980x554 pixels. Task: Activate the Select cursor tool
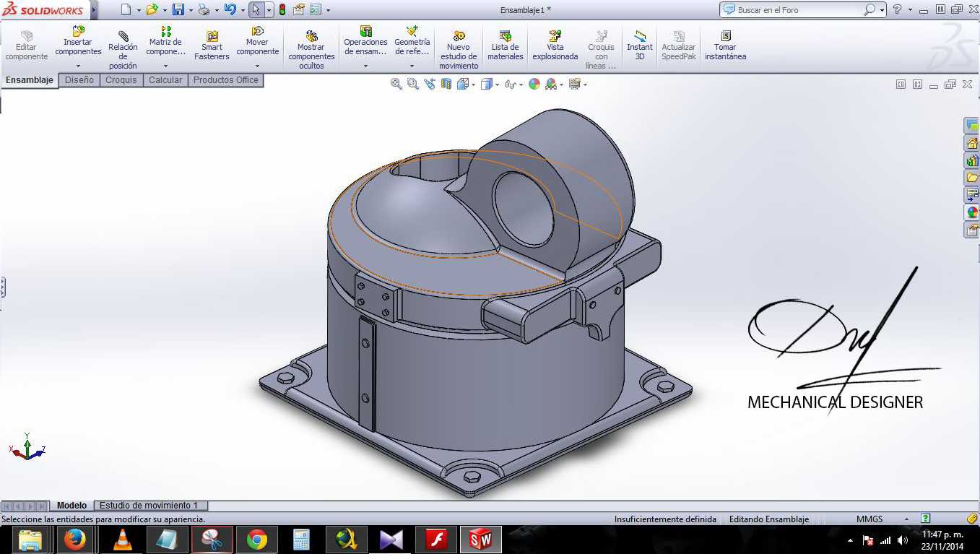(256, 10)
